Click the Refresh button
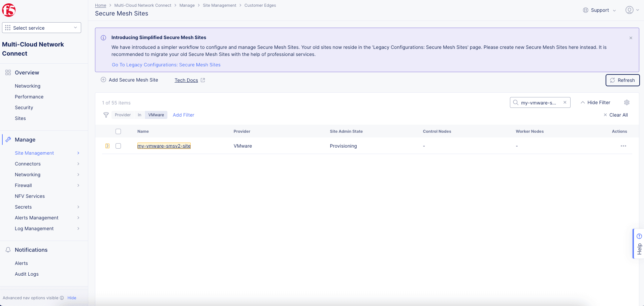644x306 pixels. pos(622,80)
